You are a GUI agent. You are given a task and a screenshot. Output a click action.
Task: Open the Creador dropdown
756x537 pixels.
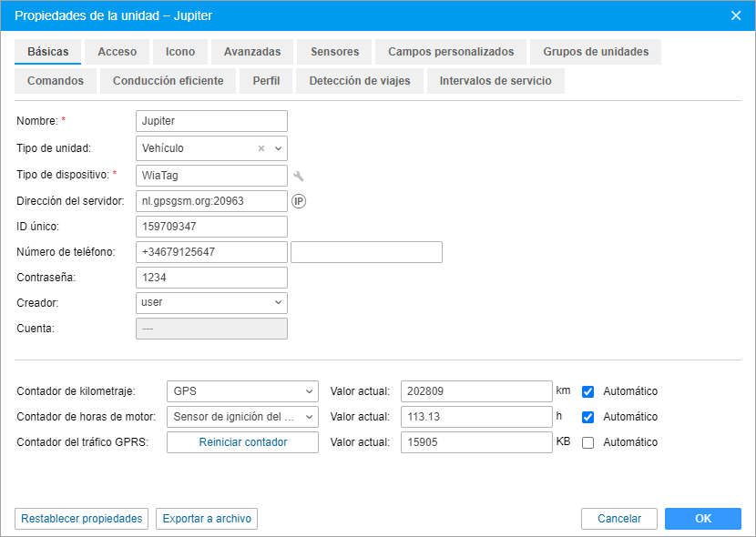click(x=278, y=302)
